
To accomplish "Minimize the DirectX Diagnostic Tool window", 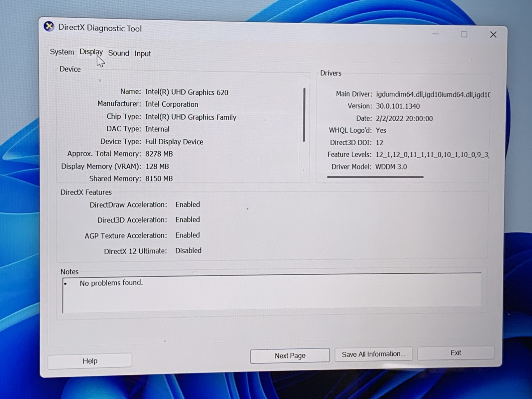I will coord(435,34).
